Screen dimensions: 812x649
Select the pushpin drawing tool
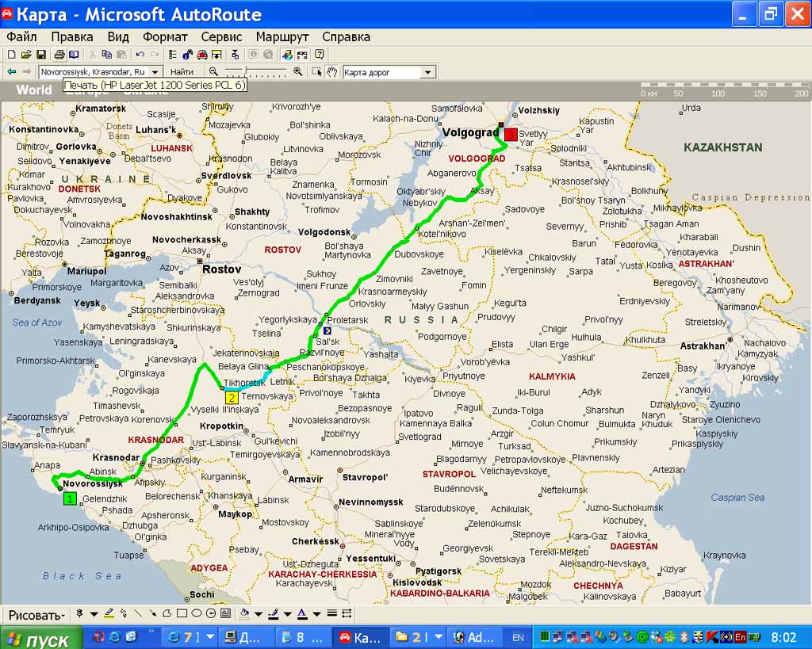coord(80,614)
